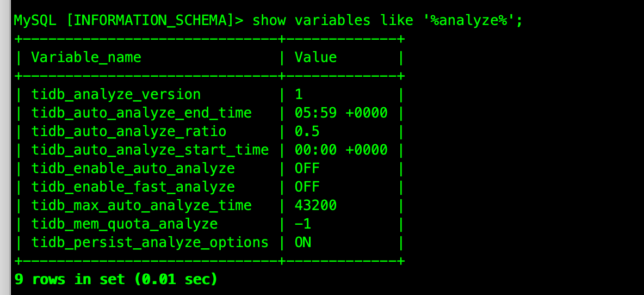The width and height of the screenshot is (644, 295).
Task: Select the Value column header
Action: point(315,57)
